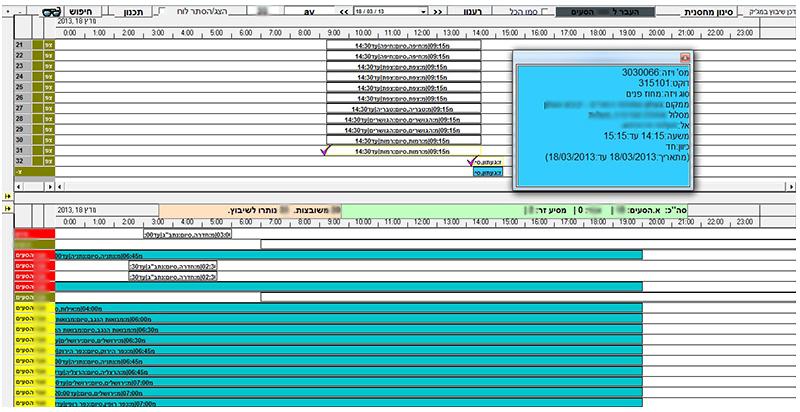The height and width of the screenshot is (412, 800).
Task: Click the olive unassigned row header below 32
Action: pos(35,172)
